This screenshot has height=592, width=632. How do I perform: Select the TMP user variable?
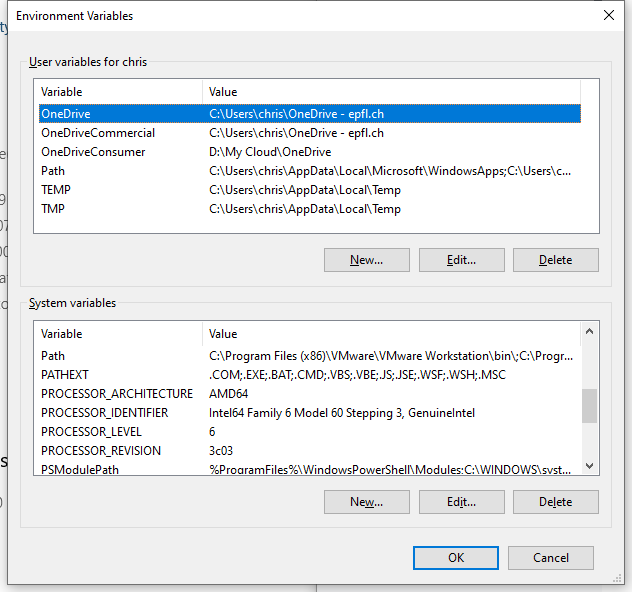pyautogui.click(x=53, y=209)
